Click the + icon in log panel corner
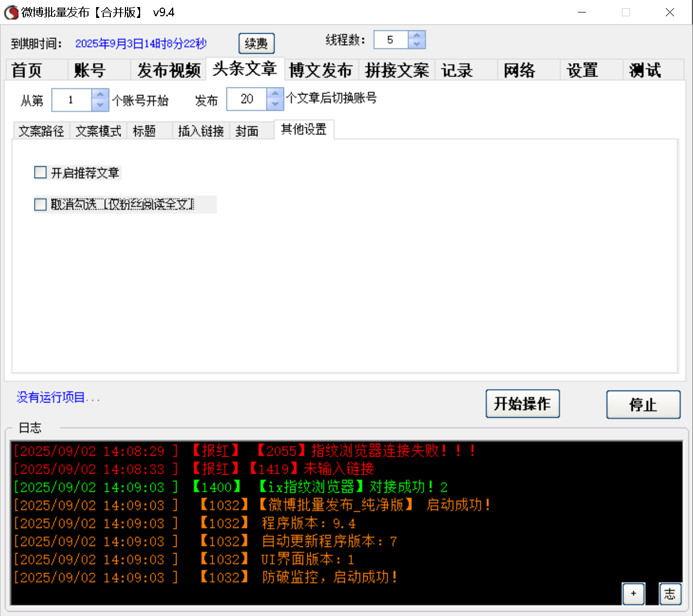Image resolution: width=693 pixels, height=616 pixels. coord(633,594)
